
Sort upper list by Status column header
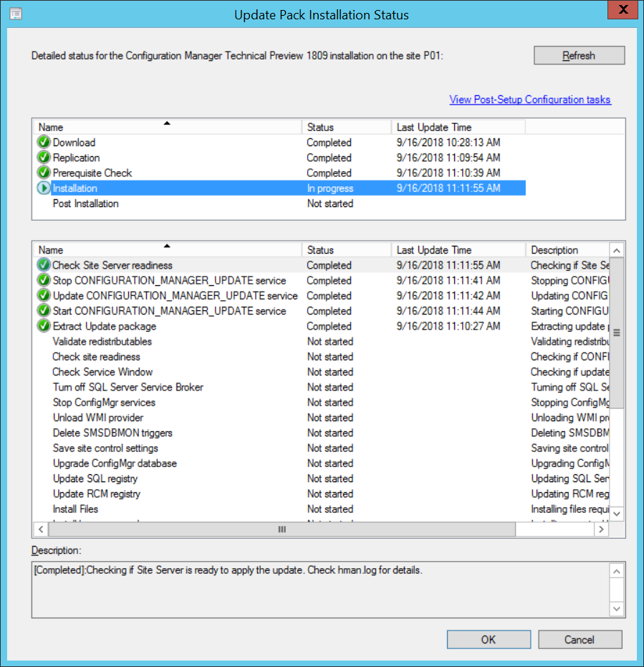point(346,127)
